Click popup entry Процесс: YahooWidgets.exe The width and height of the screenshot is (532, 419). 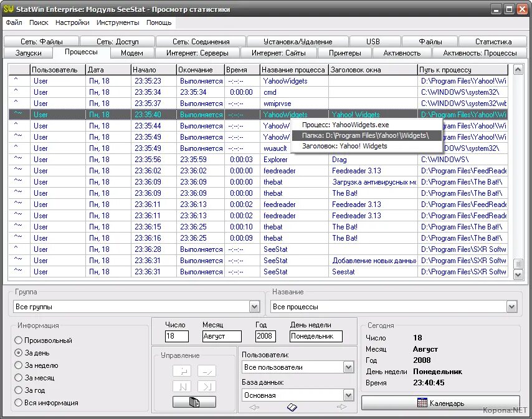367,125
